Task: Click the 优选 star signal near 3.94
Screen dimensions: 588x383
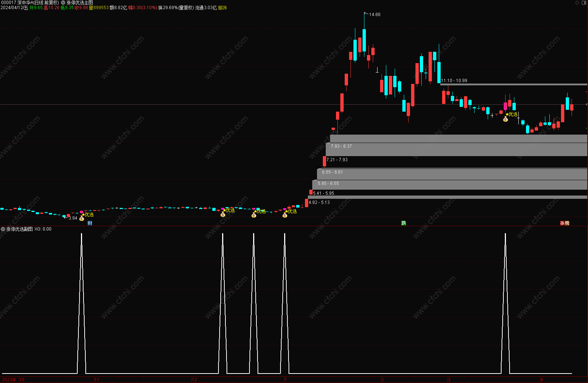Action: 88,214
